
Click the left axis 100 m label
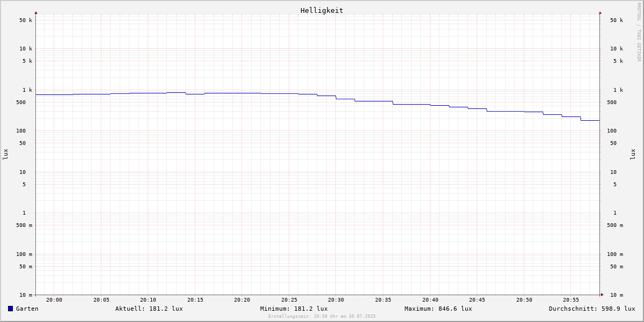point(24,254)
